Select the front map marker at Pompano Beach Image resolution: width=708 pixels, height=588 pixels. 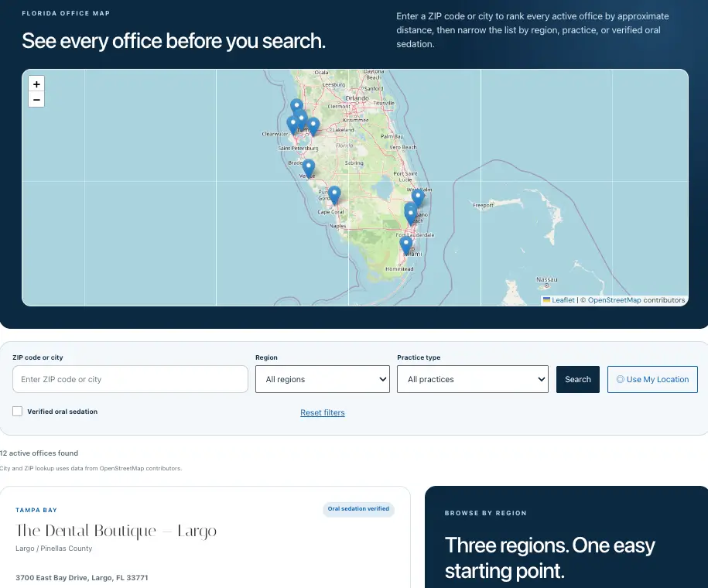411,217
